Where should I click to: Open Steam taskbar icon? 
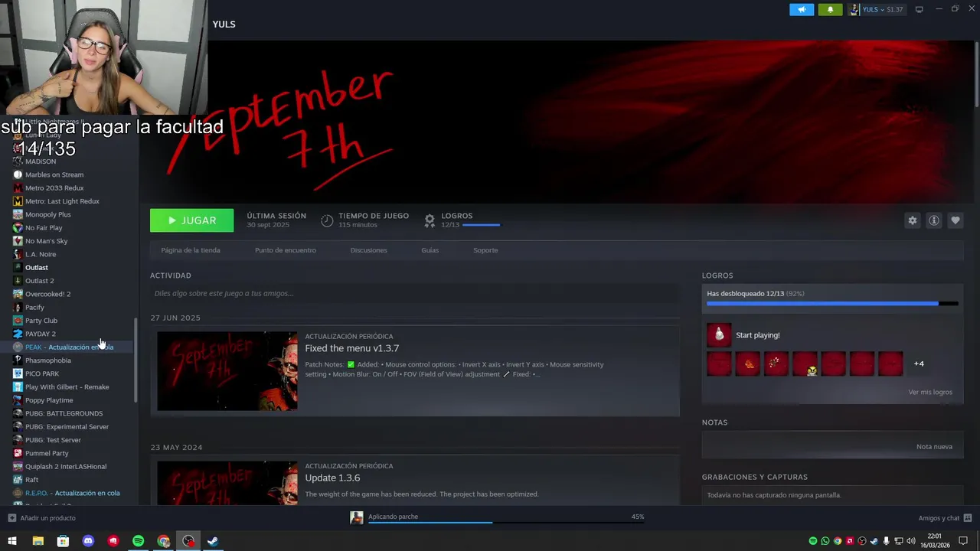coord(213,541)
